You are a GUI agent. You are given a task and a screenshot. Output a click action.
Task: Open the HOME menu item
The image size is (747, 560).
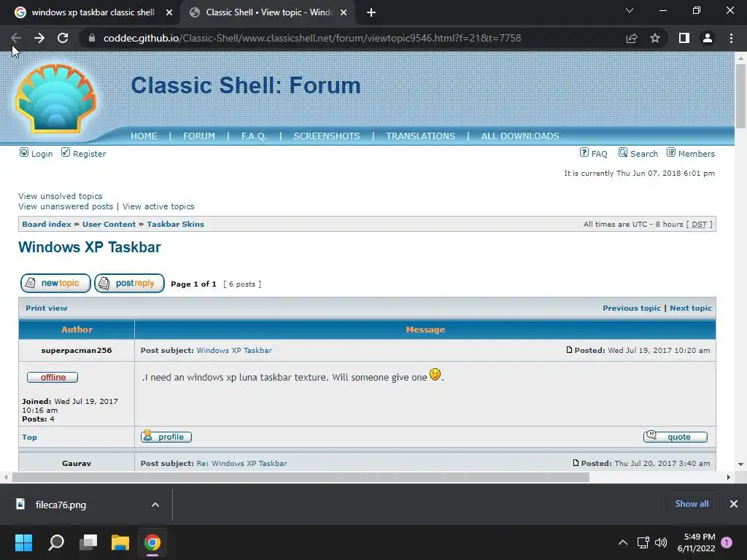pyautogui.click(x=144, y=136)
